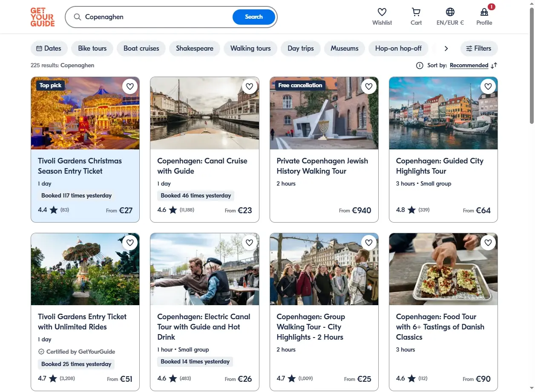
Task: Open Private Copenhagen Jewish History Walking Tour title
Action: pos(322,166)
